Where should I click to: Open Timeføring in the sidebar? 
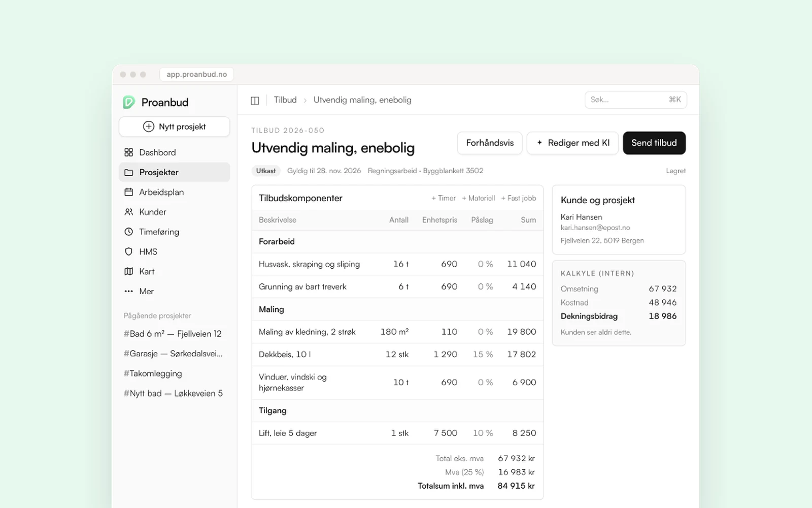174,232
